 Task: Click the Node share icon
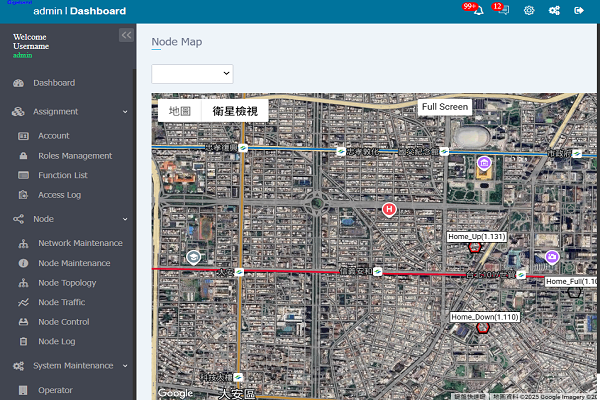pyautogui.click(x=18, y=219)
